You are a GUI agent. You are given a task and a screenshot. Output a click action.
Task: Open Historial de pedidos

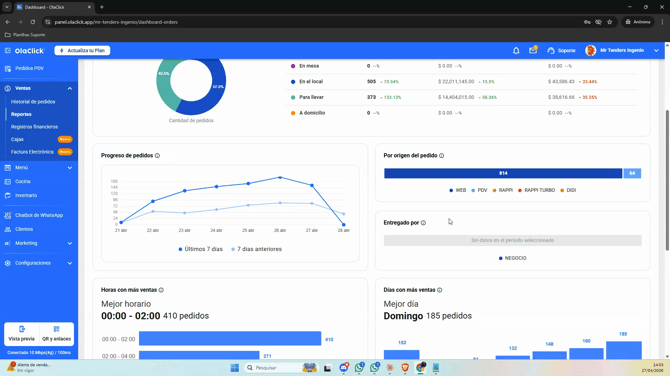pyautogui.click(x=33, y=102)
